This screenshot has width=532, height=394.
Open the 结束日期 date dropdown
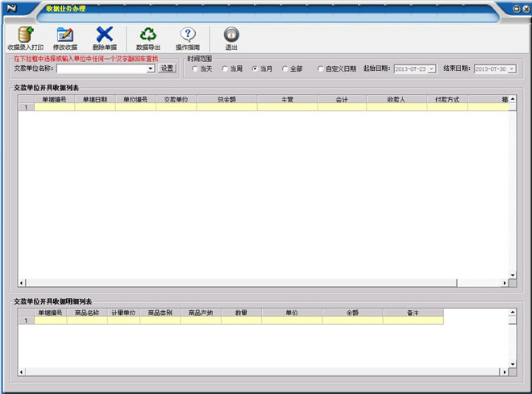512,69
